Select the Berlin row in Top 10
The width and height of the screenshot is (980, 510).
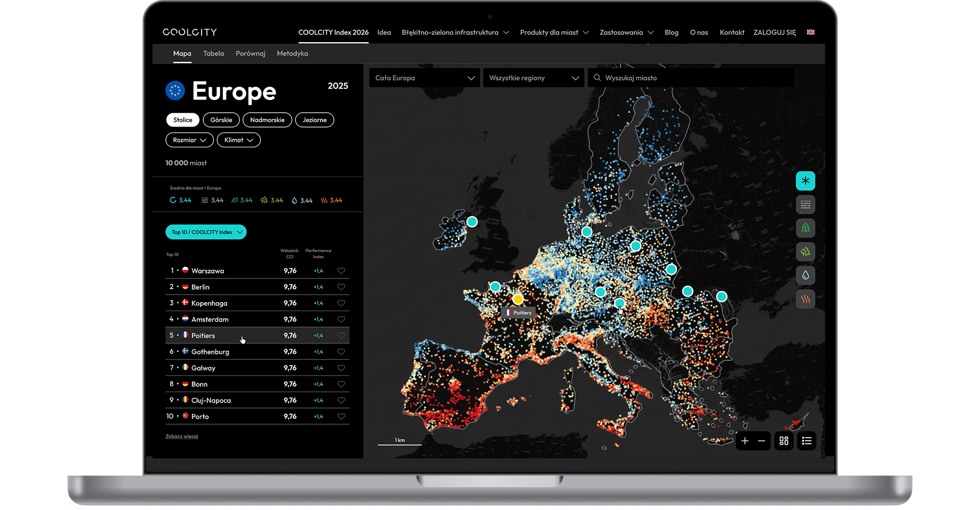[257, 287]
